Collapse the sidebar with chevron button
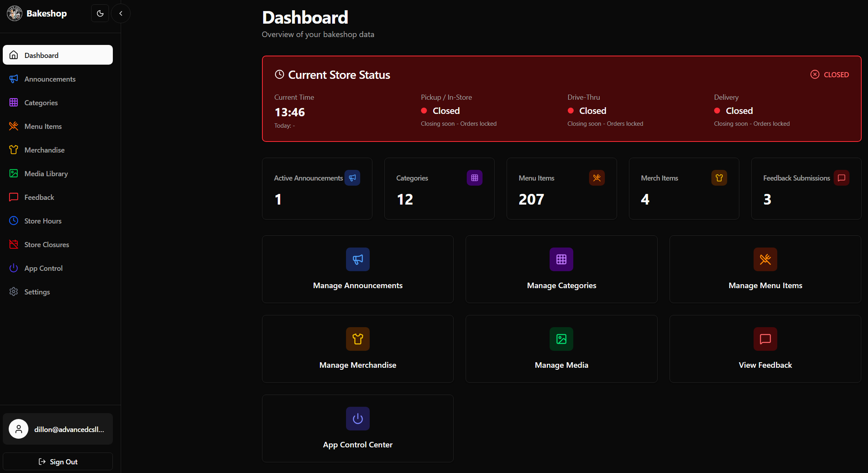Screen dimensions: 868x473 click(x=121, y=13)
